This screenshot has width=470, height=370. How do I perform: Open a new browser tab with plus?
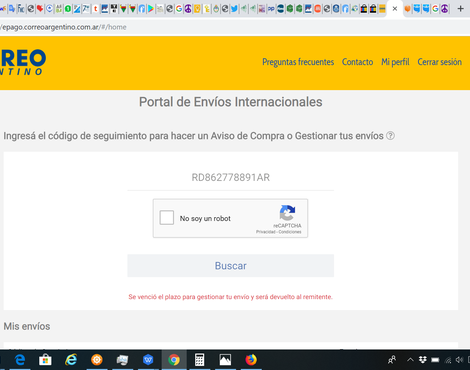[460, 9]
